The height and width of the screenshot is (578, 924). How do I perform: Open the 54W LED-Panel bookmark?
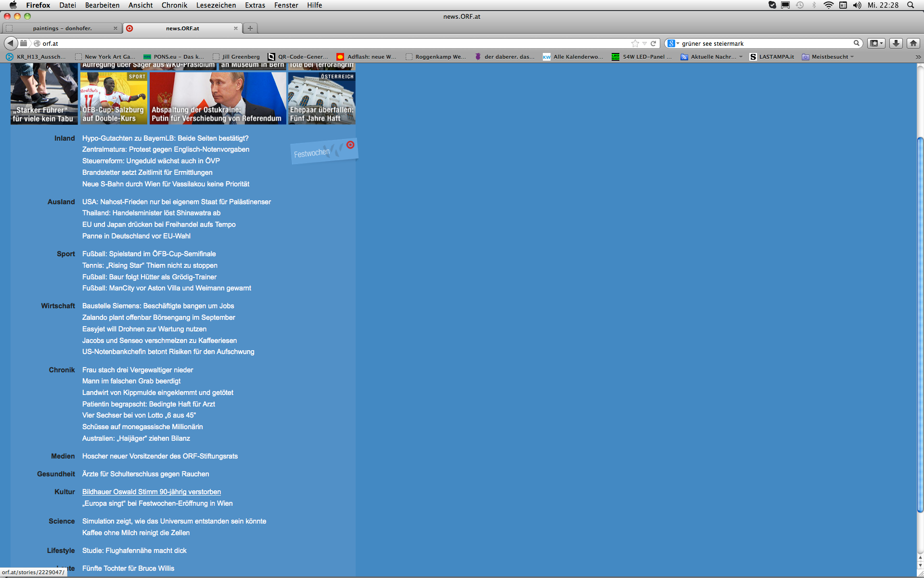[x=642, y=57]
